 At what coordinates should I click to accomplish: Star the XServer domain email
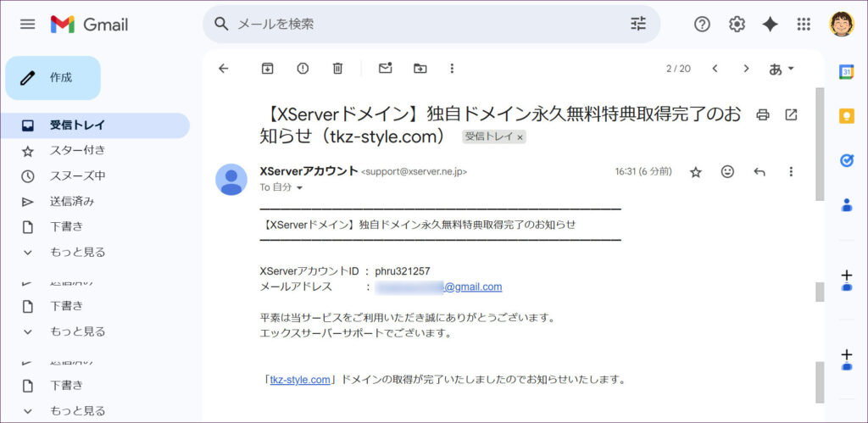pyautogui.click(x=696, y=172)
